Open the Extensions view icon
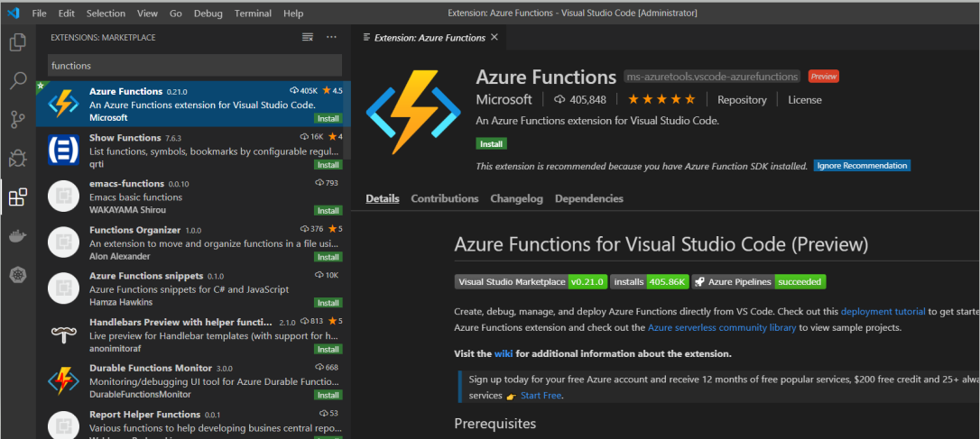Viewport: 980px width, 439px height. tap(18, 197)
